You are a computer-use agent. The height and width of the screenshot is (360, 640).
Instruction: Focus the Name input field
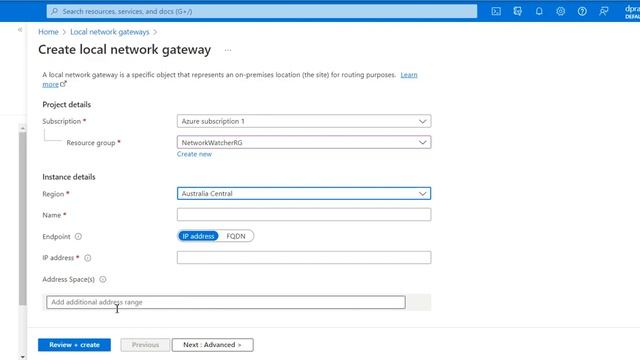click(x=304, y=215)
